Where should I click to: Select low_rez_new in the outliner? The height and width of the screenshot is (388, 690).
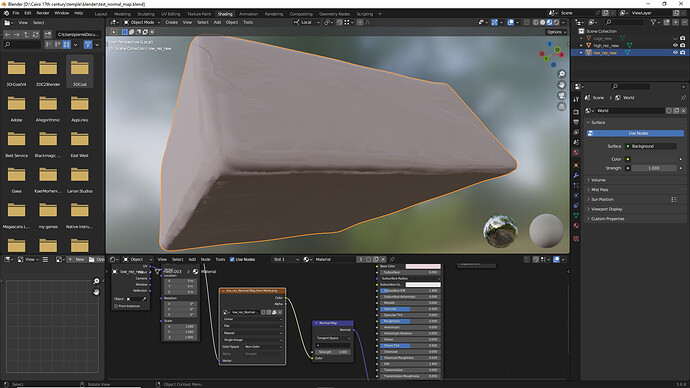pos(605,52)
